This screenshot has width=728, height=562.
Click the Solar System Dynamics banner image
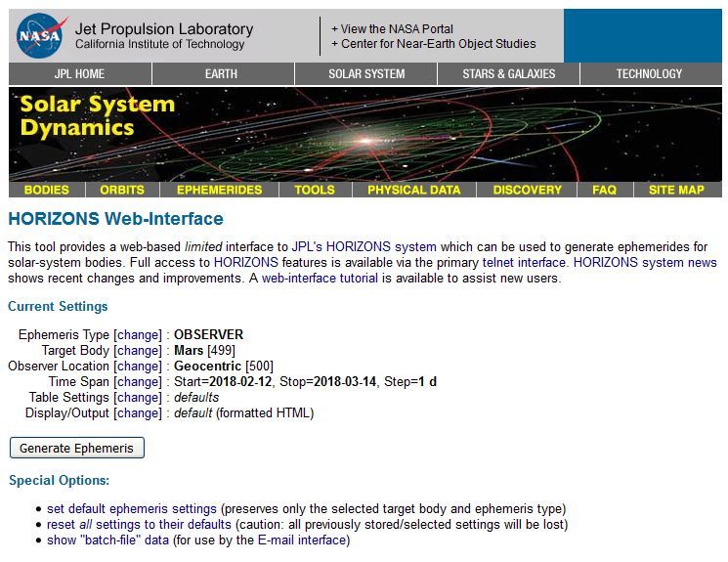[364, 134]
